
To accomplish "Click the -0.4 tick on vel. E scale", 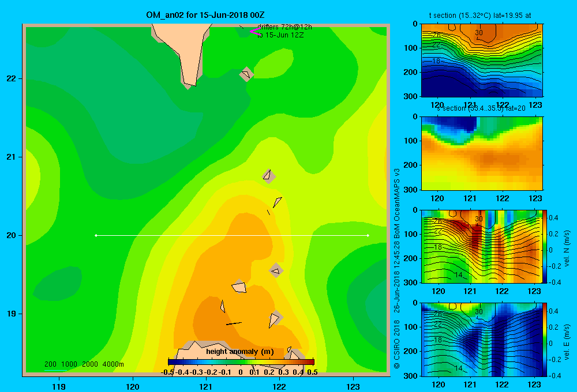I will (x=553, y=375).
